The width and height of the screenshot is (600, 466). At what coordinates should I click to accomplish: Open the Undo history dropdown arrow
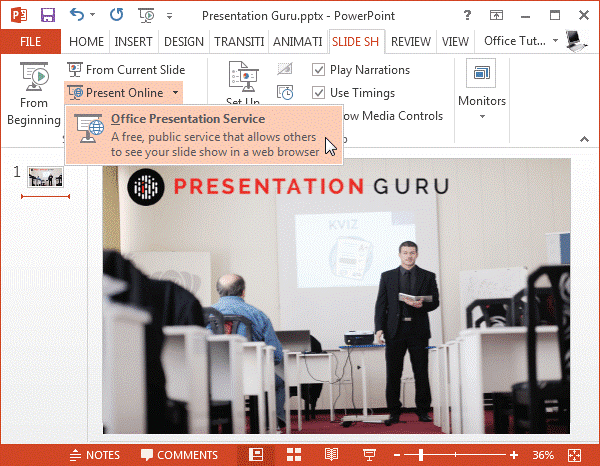[x=93, y=15]
